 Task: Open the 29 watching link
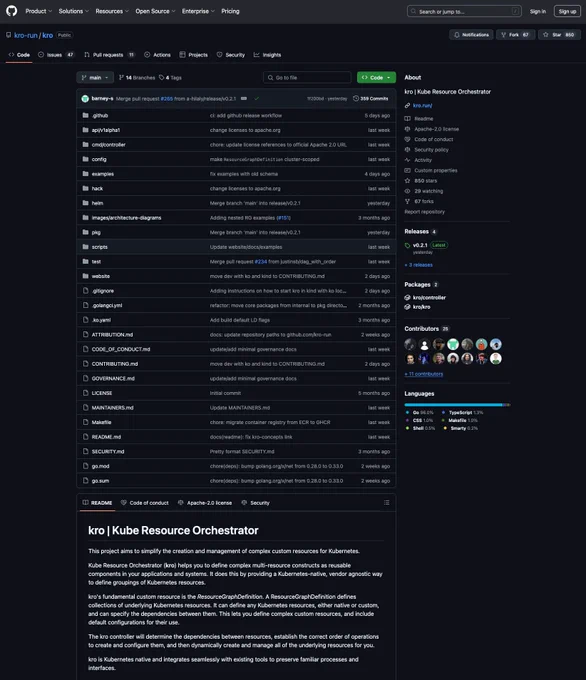(429, 191)
